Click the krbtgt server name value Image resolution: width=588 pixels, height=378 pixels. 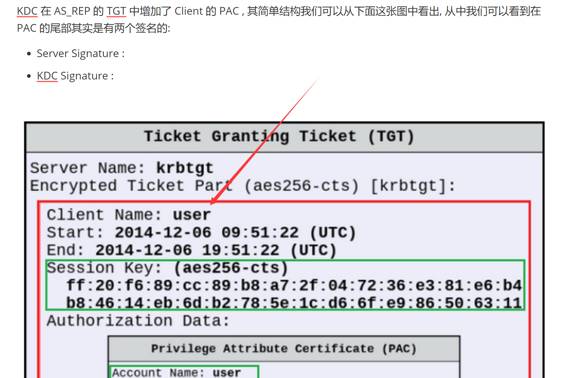pos(185,168)
